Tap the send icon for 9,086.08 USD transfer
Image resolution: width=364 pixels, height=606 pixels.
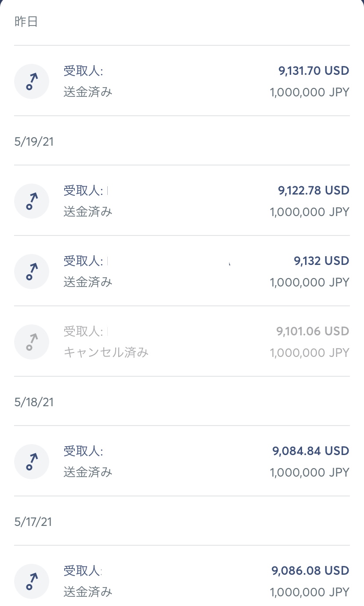pos(31,581)
